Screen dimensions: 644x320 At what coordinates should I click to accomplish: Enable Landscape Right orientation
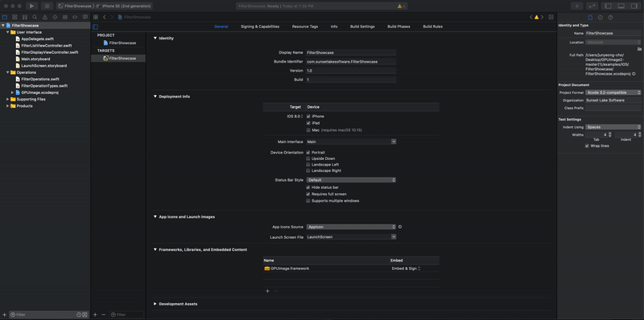tap(308, 170)
